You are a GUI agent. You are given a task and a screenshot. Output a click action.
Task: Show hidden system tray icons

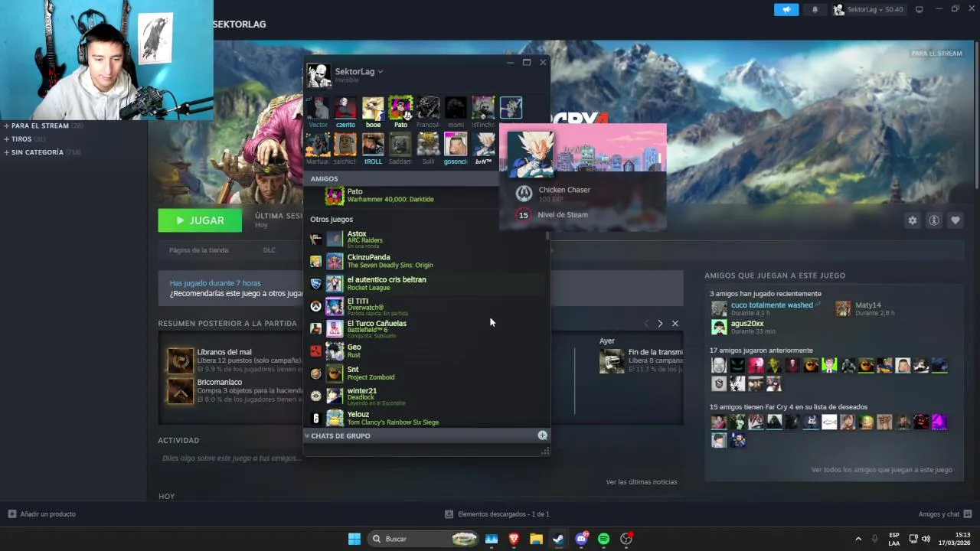point(857,539)
